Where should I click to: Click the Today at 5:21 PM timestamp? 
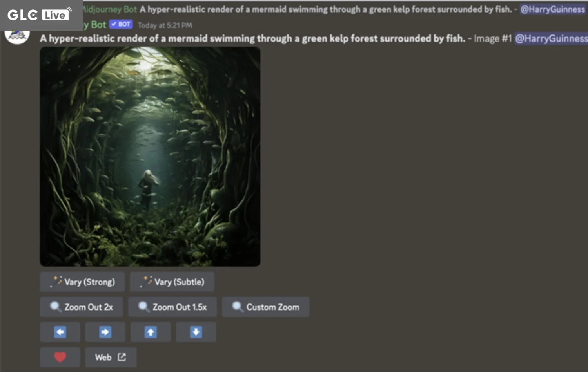[x=165, y=25]
